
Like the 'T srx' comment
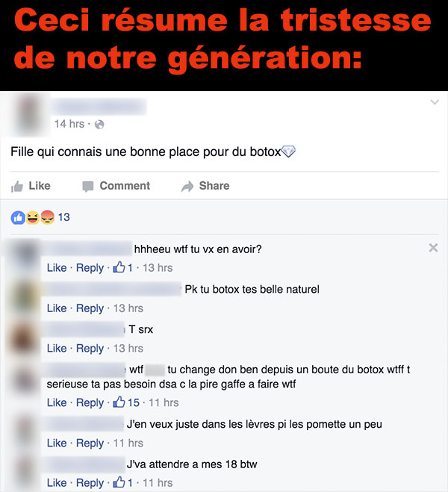click(x=57, y=349)
